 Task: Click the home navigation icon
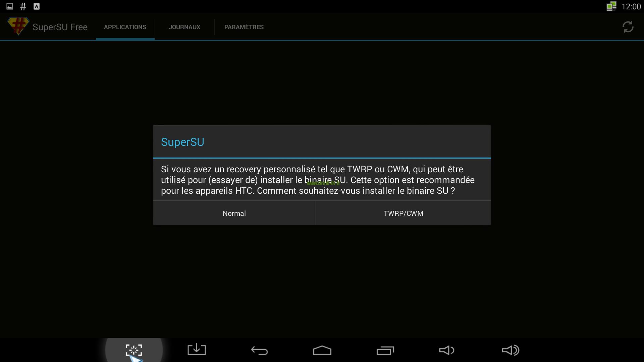pos(322,350)
